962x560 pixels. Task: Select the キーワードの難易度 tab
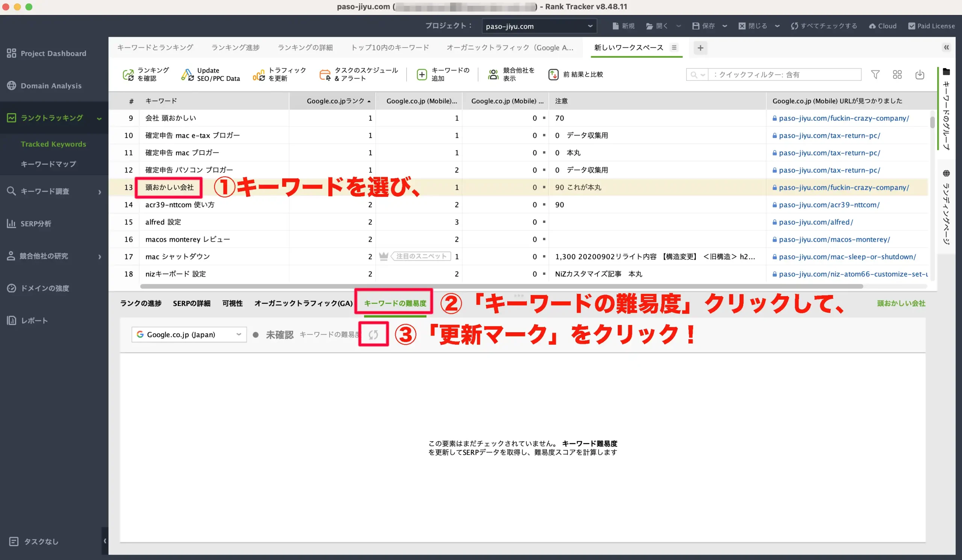(394, 303)
